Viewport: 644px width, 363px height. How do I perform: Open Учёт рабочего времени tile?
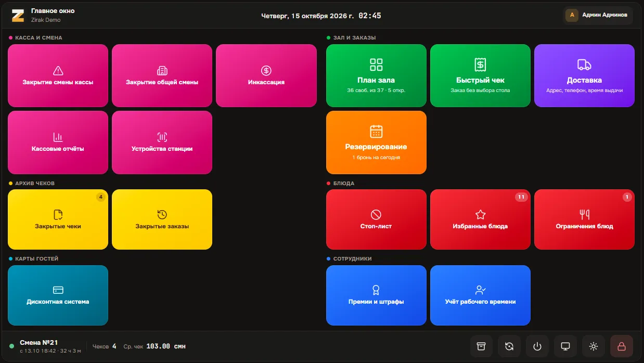pos(480,295)
